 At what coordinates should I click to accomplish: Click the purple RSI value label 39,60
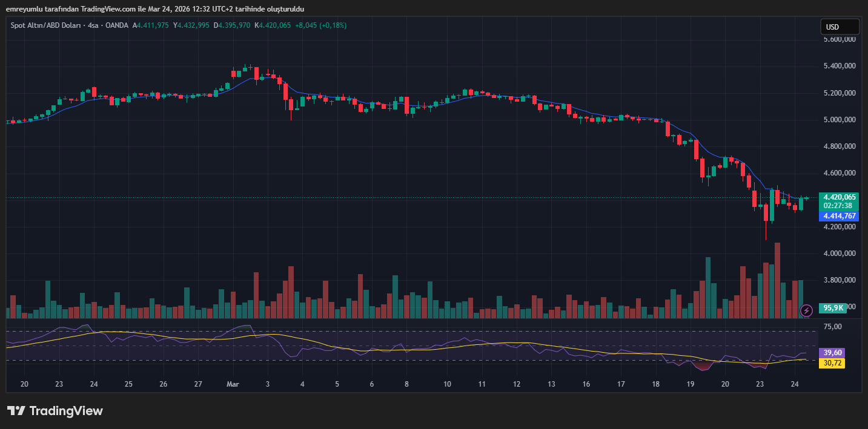(830, 353)
